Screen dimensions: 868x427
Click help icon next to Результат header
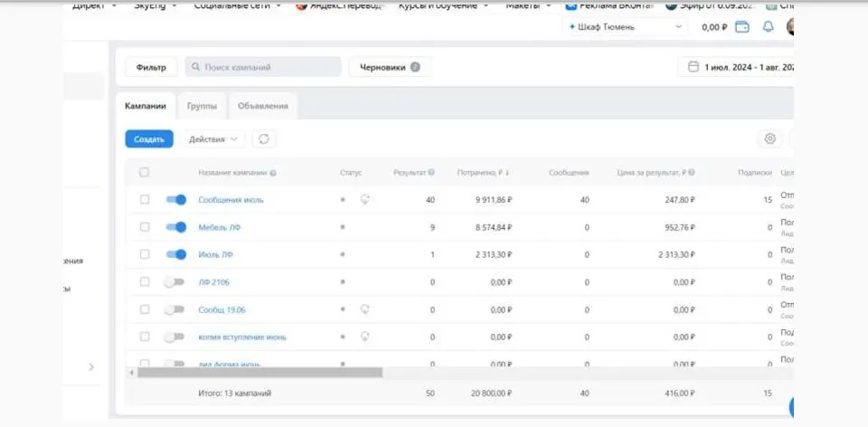431,172
